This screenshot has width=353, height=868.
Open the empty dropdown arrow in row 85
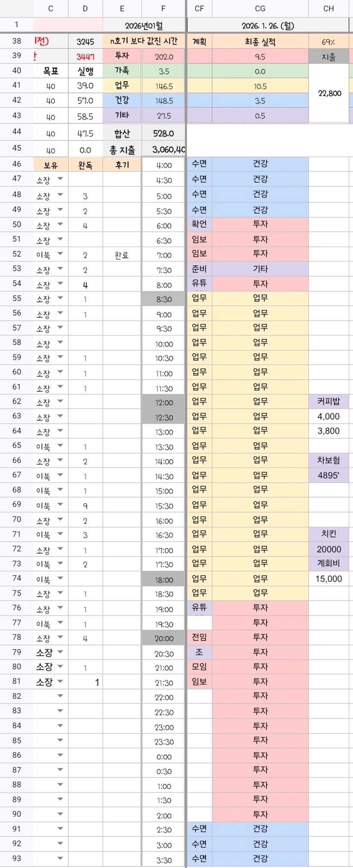tap(60, 740)
